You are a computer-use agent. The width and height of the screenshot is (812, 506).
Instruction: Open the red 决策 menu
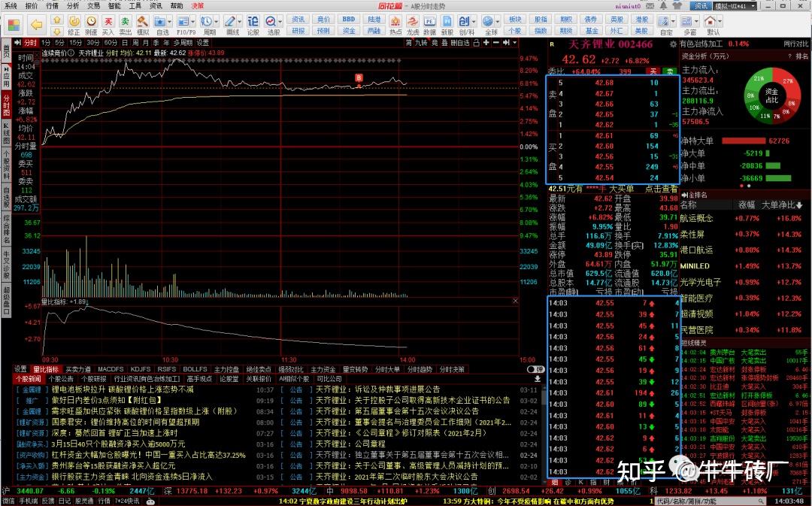197,6
